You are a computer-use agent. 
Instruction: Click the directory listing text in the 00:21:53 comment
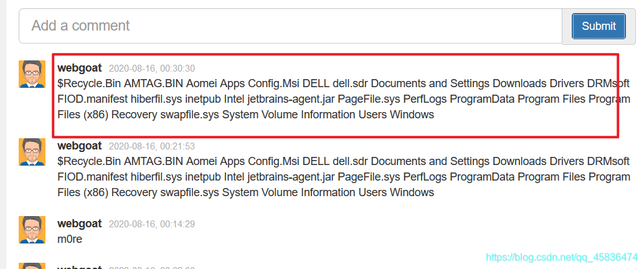pos(344,177)
